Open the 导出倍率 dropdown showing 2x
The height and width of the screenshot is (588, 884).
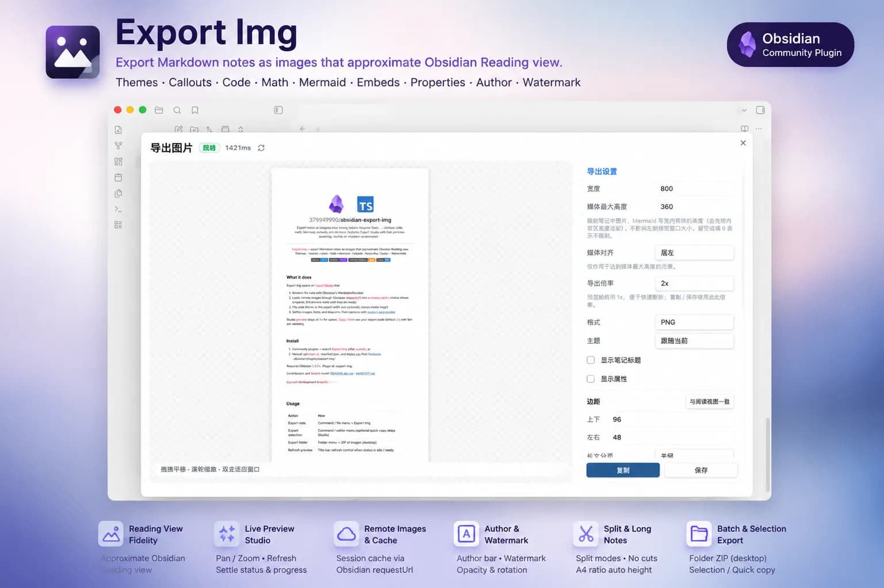[694, 283]
